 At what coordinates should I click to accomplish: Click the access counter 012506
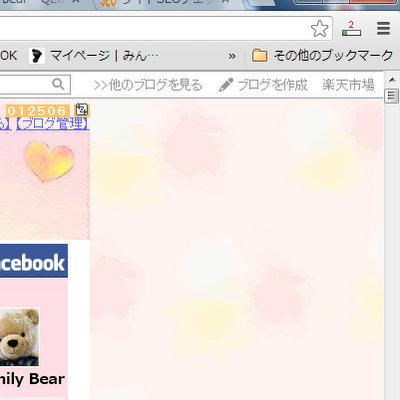(x=37, y=111)
